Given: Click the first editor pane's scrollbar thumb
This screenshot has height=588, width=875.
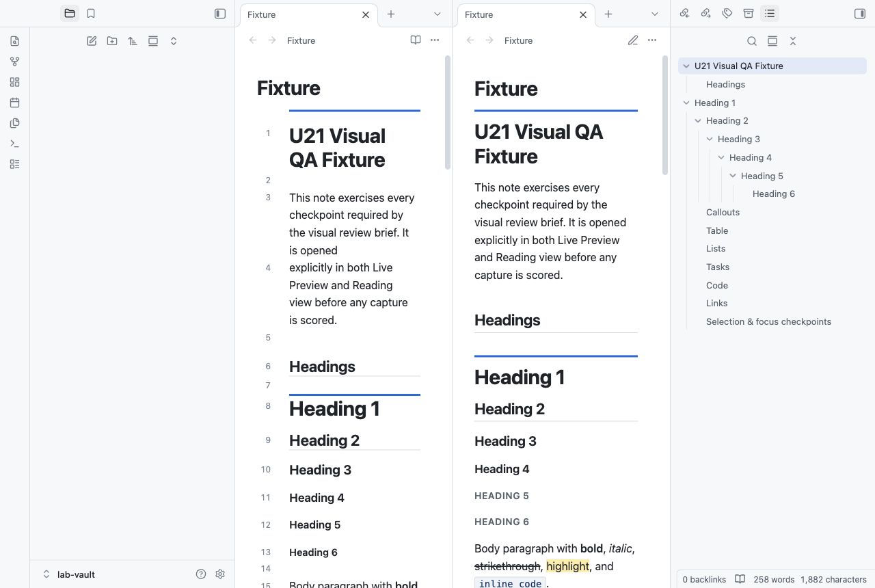Looking at the screenshot, I should 448,113.
